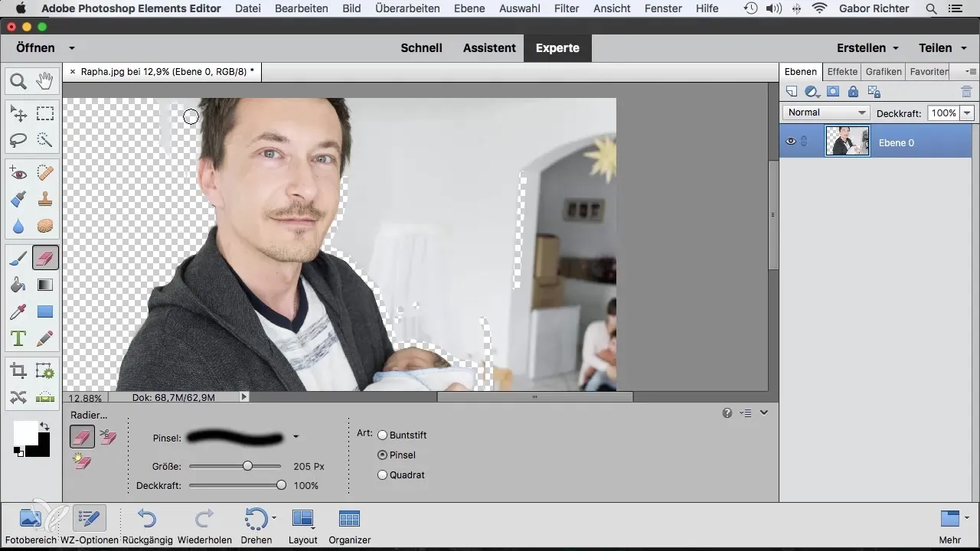
Task: Select the Lasso tool
Action: pos(18,140)
